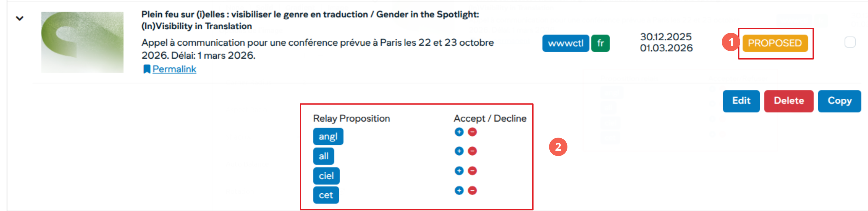Decline the all relay proposition
Screen dimensions: 868x211
coord(472,151)
